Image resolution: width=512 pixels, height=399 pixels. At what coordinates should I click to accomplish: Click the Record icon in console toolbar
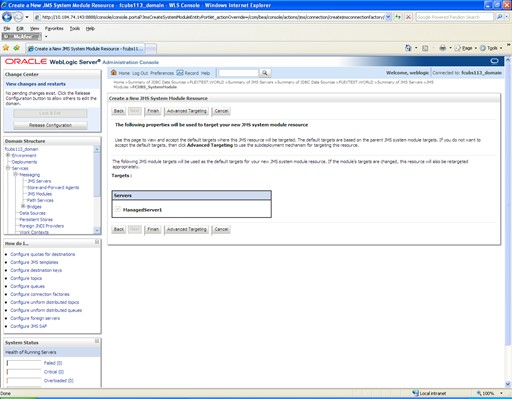click(180, 72)
